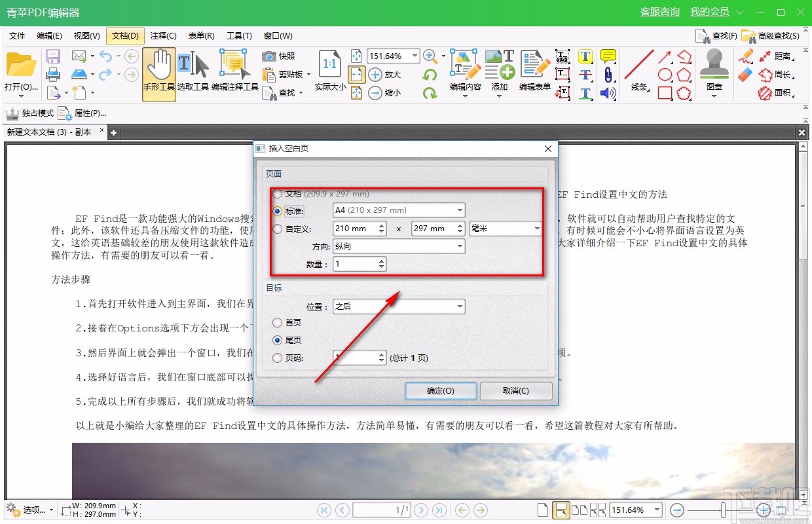
Task: Open the 快照 snapshot tool
Action: pos(278,56)
